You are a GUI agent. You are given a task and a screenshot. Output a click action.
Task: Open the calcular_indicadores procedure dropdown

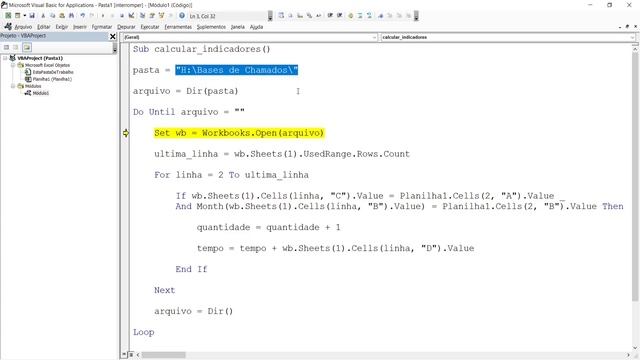click(x=632, y=37)
